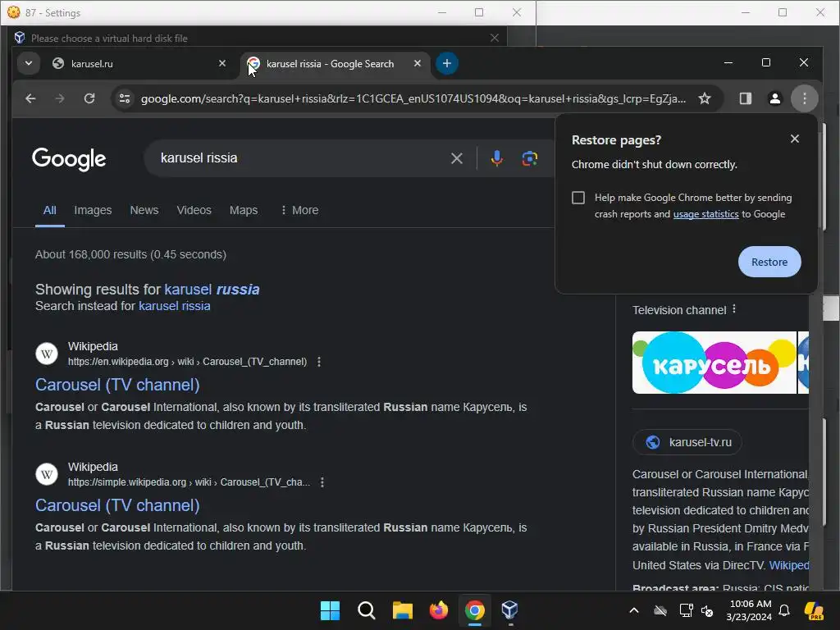
Task: Dismiss the Restore pages popup
Action: point(794,139)
